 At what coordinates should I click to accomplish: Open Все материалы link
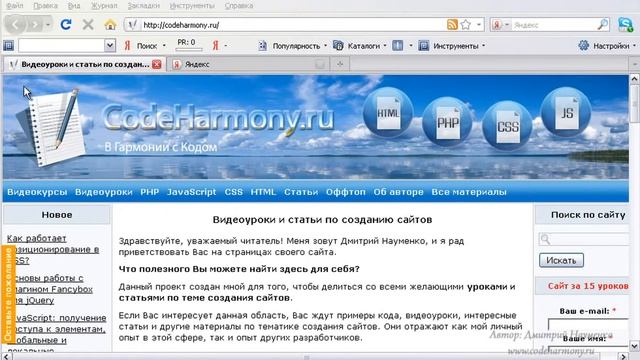pyautogui.click(x=469, y=192)
